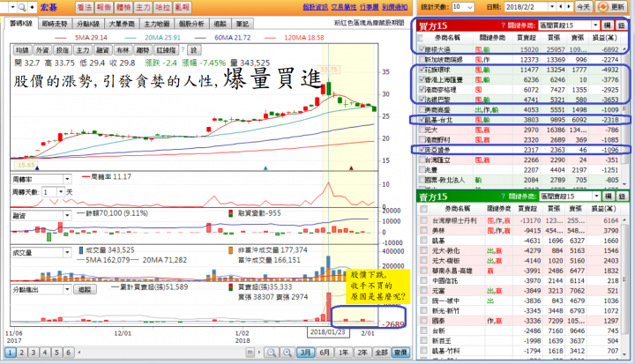Uncheck the 花旗環球 checkbox

[422, 70]
